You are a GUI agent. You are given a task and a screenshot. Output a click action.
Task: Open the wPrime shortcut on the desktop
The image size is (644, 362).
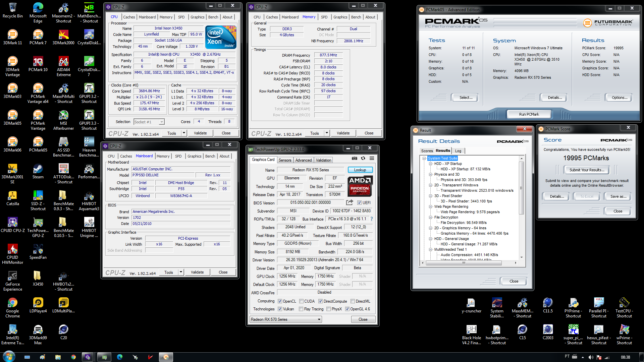[x=624, y=335]
